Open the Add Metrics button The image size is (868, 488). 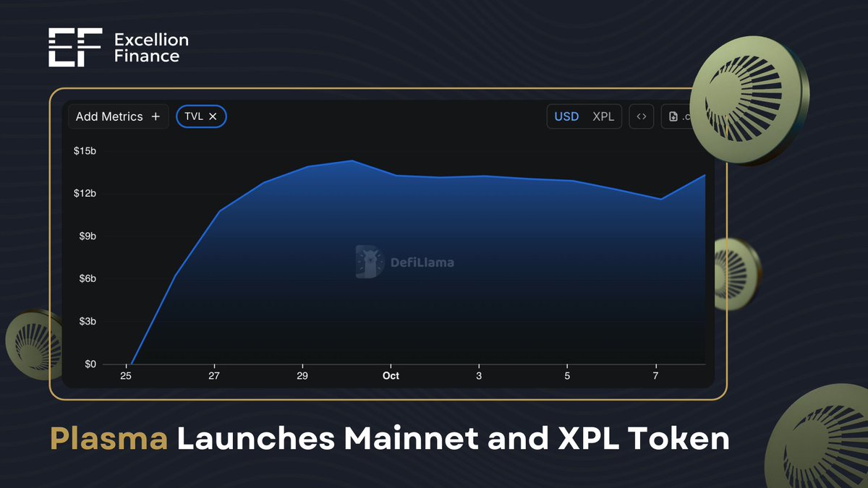coord(118,116)
